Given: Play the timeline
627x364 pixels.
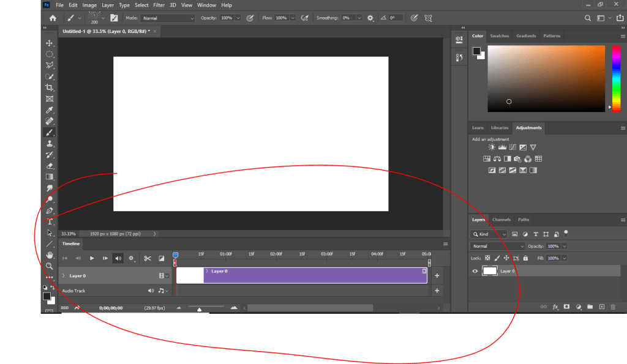Looking at the screenshot, I should 92,259.
